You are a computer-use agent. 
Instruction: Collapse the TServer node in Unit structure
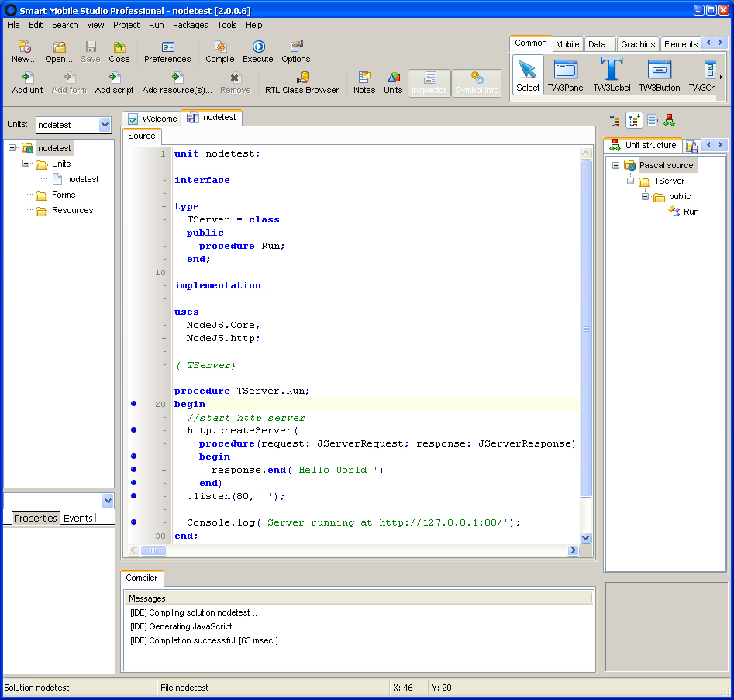pos(631,181)
